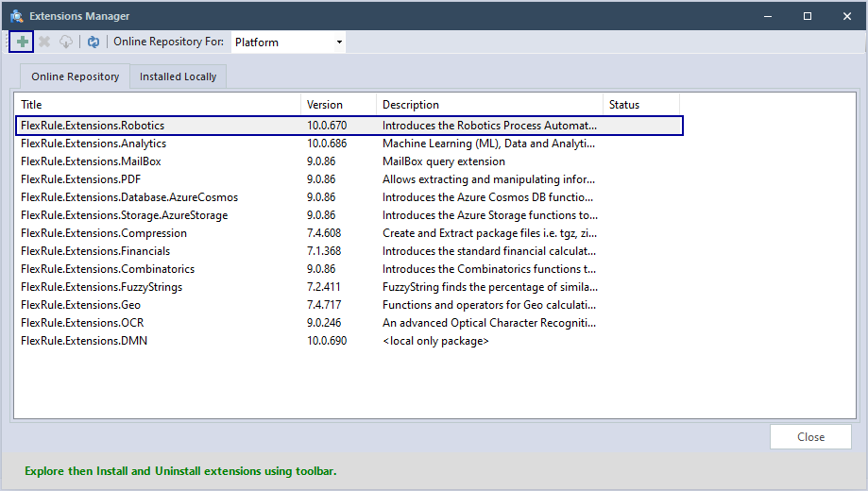
Task: Select FlexRule.Extensions.Robotics row
Action: [x=349, y=126]
